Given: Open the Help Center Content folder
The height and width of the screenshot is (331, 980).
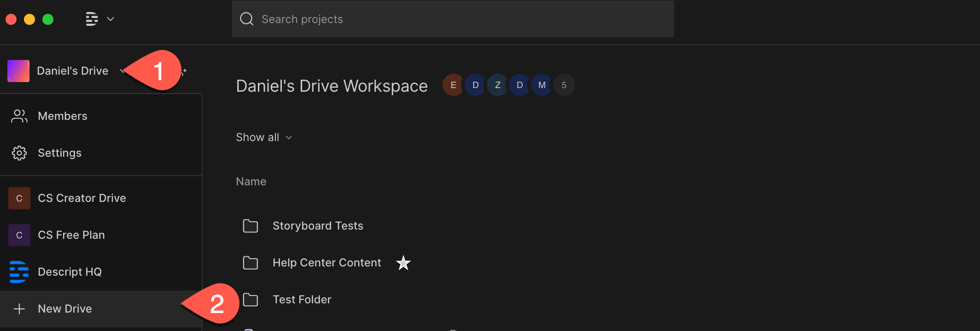Looking at the screenshot, I should click(x=327, y=263).
